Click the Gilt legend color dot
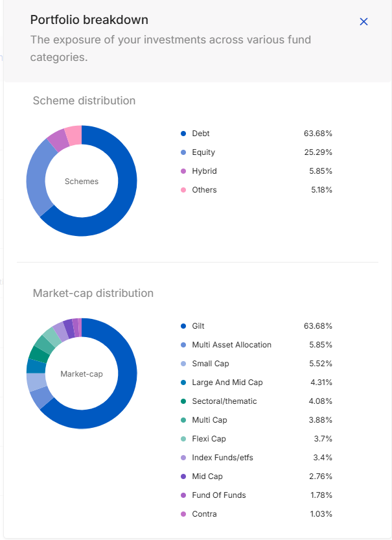This screenshot has height=540, width=392. (183, 326)
